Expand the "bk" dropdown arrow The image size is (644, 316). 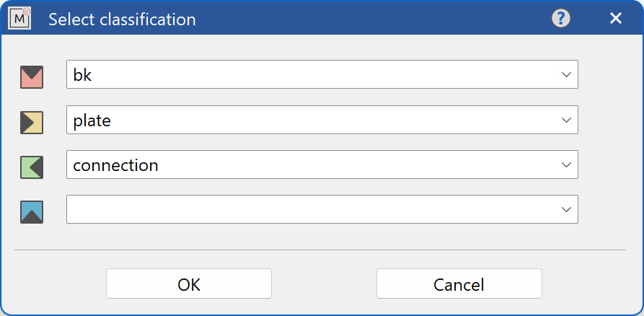point(566,75)
